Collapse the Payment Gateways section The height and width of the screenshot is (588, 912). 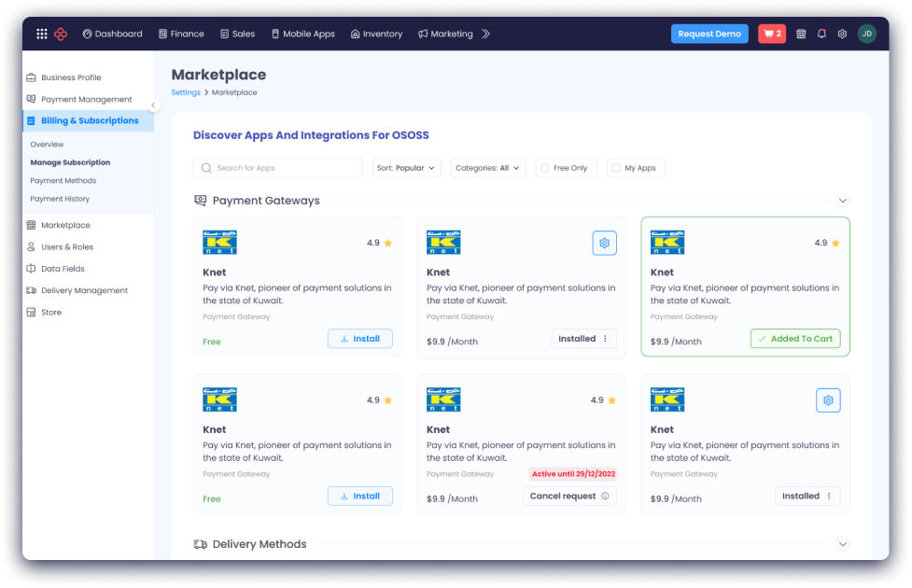(843, 201)
